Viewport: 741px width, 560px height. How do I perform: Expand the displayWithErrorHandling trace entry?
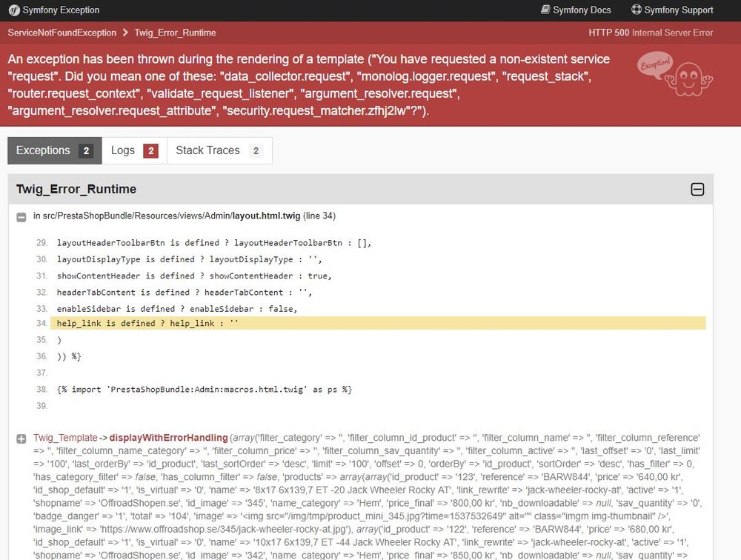click(21, 439)
